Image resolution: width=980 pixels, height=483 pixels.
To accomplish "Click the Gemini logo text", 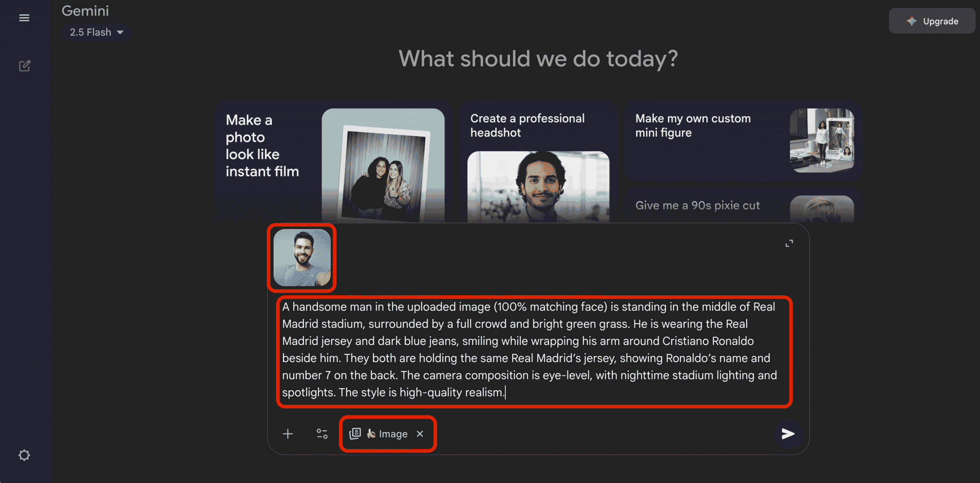I will [x=85, y=11].
